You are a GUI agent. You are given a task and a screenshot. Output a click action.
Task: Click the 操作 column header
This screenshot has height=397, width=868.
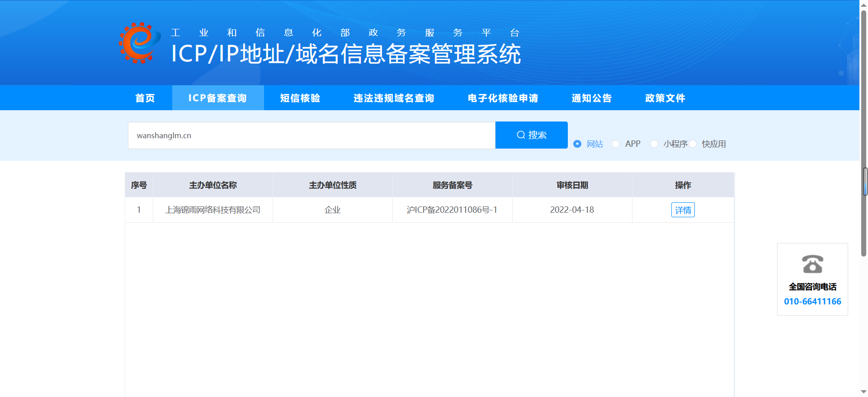point(683,185)
